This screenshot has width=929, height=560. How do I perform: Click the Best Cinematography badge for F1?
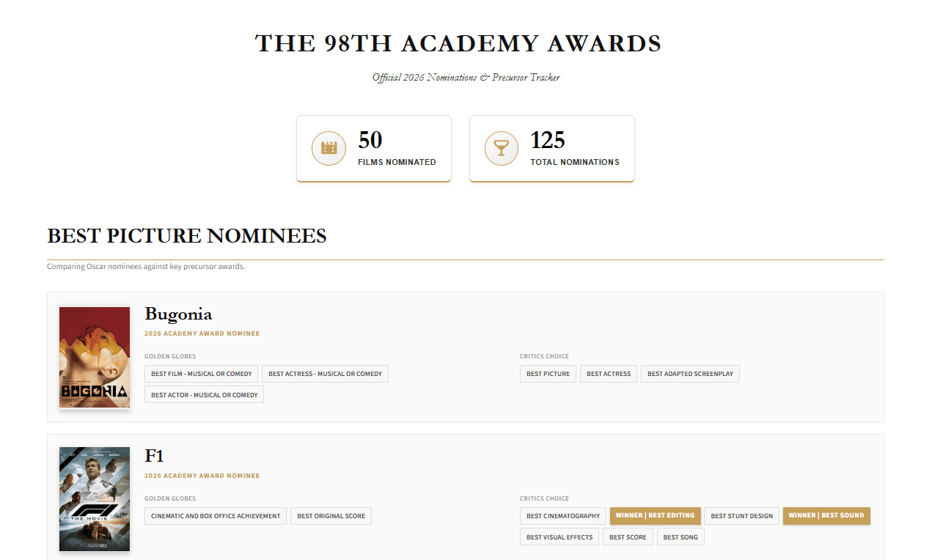[x=562, y=515]
